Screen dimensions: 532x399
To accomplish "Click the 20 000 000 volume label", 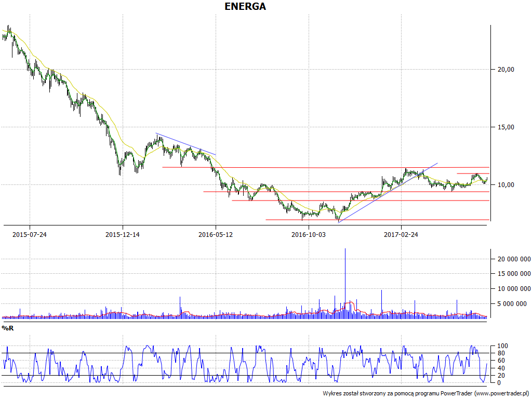I will 514,259.
